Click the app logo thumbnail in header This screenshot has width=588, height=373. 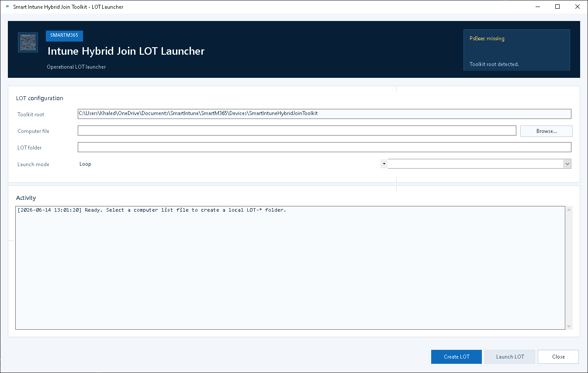(x=28, y=42)
